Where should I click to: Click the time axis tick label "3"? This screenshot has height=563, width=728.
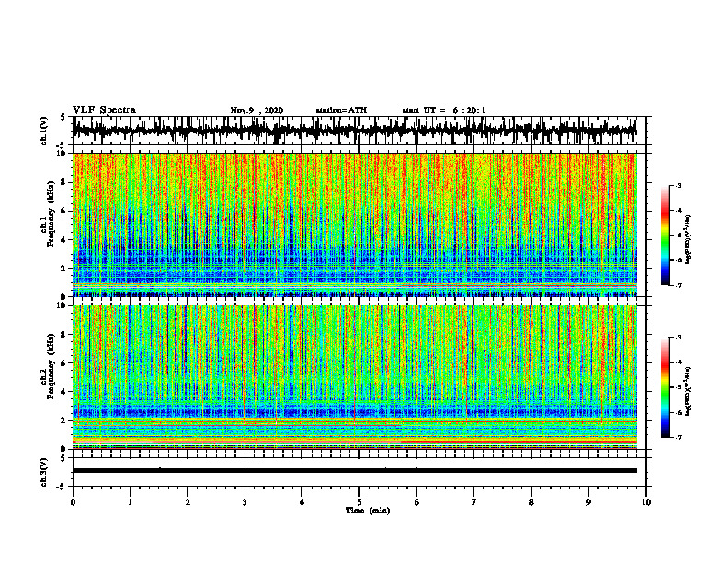[x=245, y=502]
